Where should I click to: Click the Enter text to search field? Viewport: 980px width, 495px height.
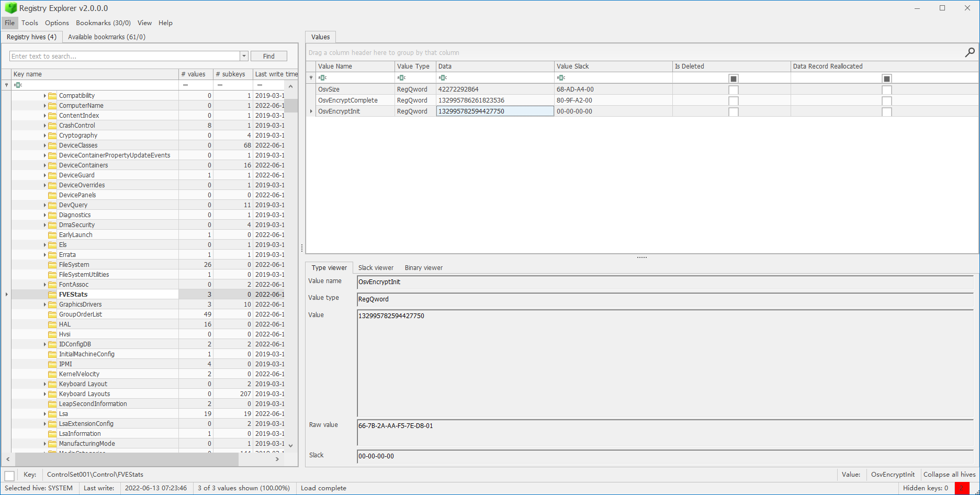click(x=125, y=57)
